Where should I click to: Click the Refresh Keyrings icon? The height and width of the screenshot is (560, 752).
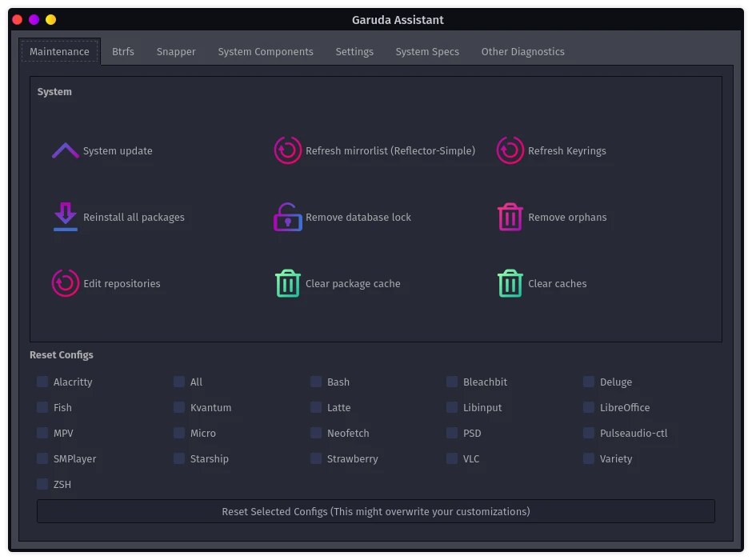510,150
